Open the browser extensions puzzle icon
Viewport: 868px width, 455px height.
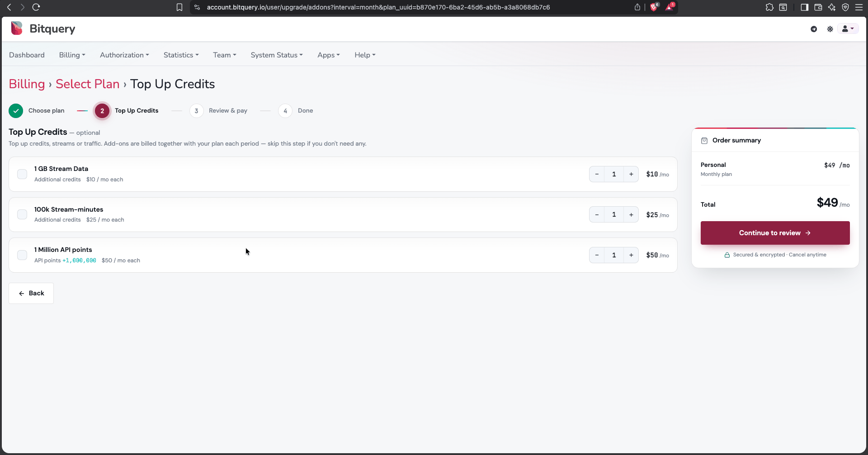point(769,7)
